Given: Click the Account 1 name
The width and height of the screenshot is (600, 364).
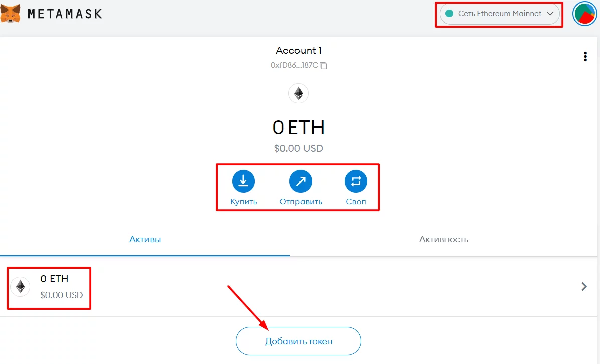Looking at the screenshot, I should point(298,50).
